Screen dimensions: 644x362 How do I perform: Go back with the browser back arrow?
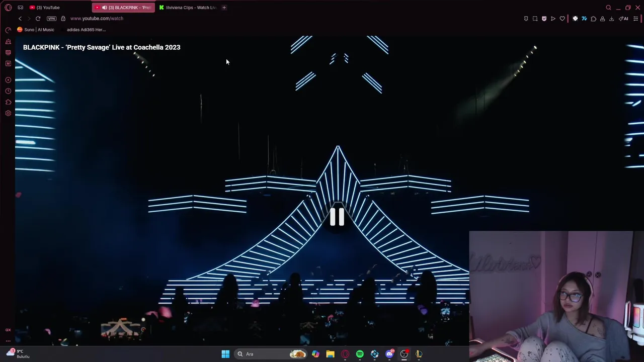tap(20, 19)
